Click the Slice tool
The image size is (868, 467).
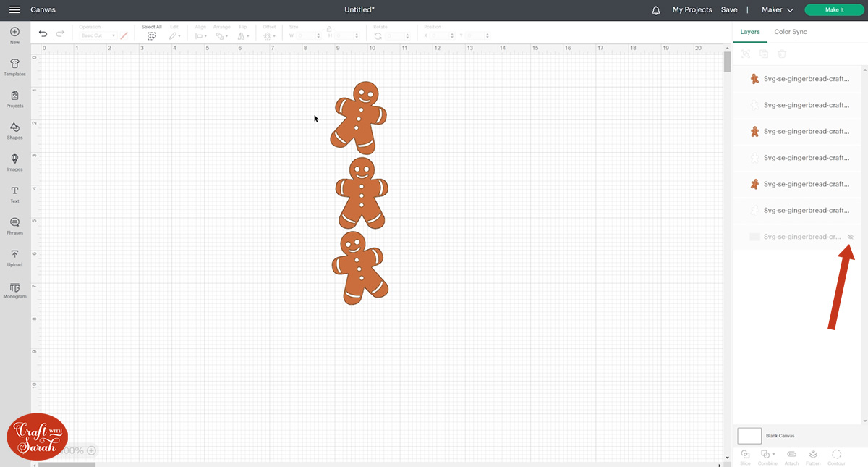745,457
